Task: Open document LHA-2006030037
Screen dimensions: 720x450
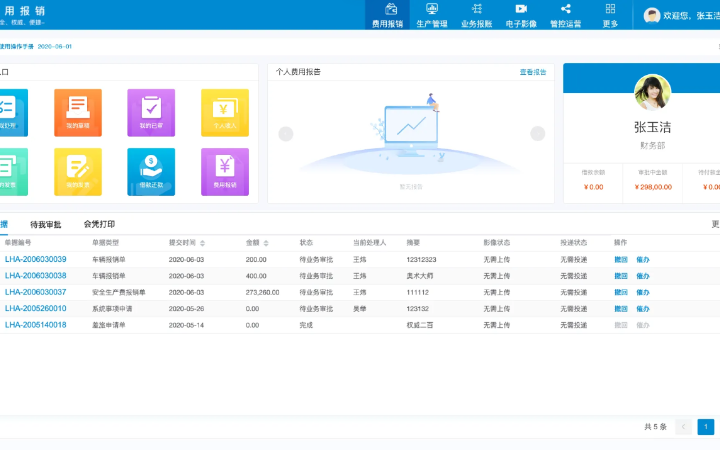Action: tap(35, 292)
